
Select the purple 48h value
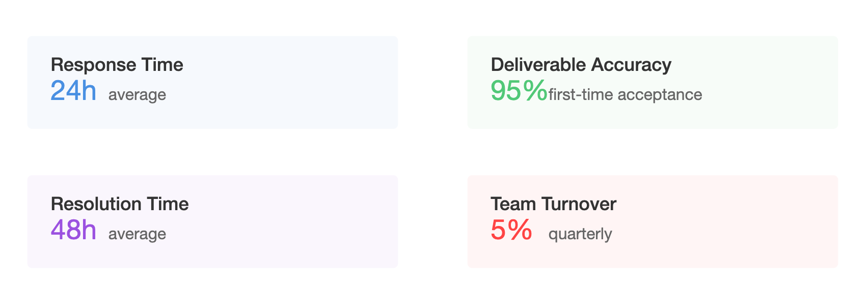point(73,230)
